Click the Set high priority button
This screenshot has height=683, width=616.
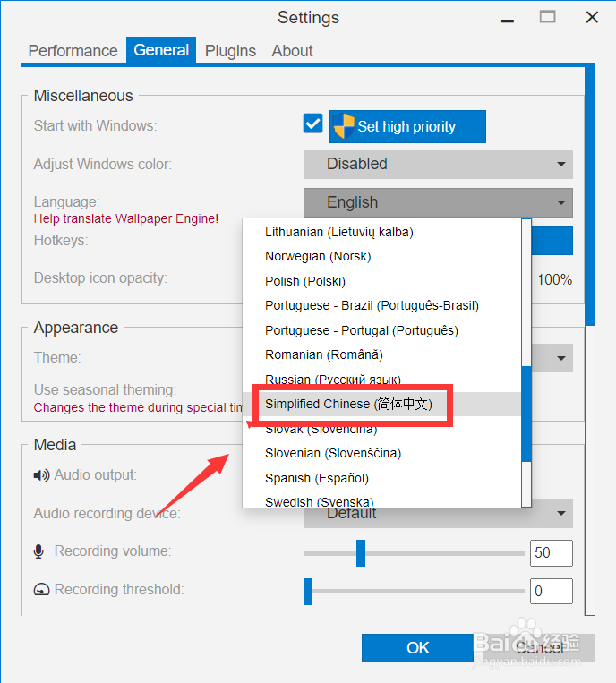[x=407, y=126]
